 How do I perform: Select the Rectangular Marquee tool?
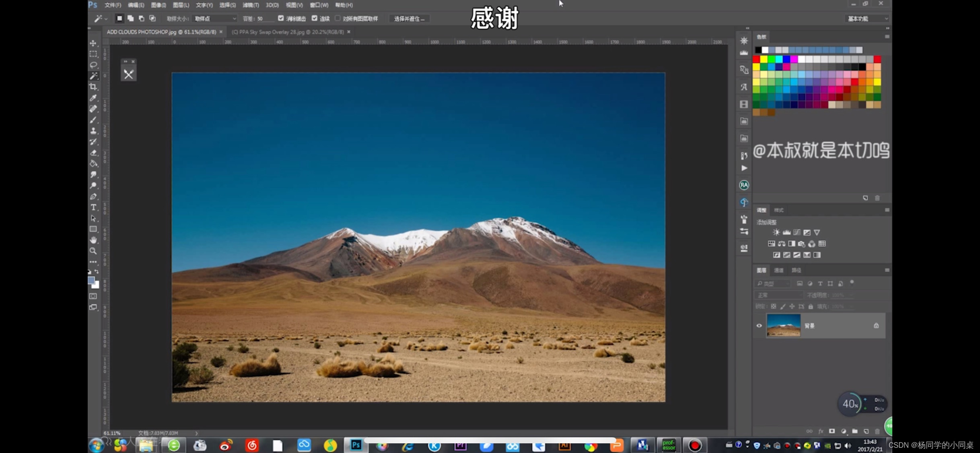tap(93, 54)
